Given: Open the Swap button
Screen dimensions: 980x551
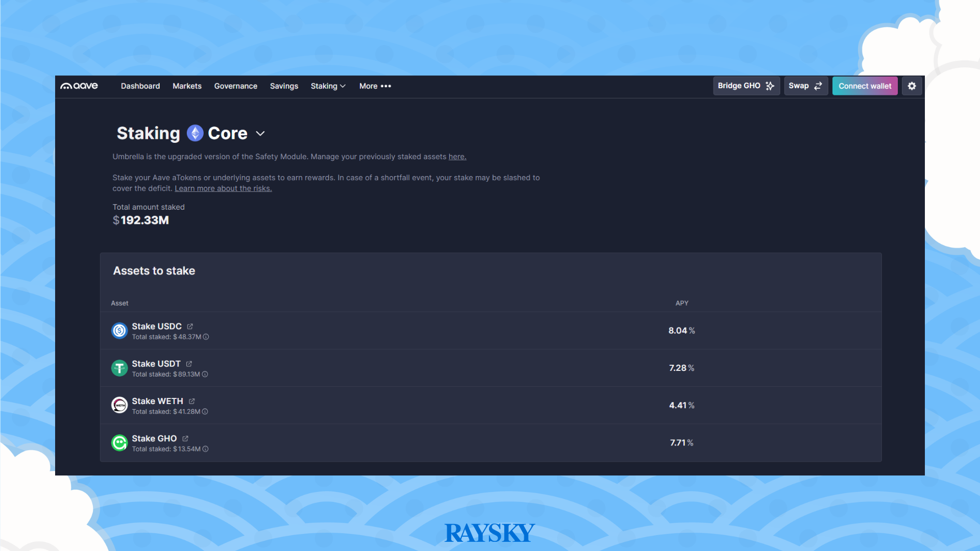Looking at the screenshot, I should pyautogui.click(x=805, y=86).
